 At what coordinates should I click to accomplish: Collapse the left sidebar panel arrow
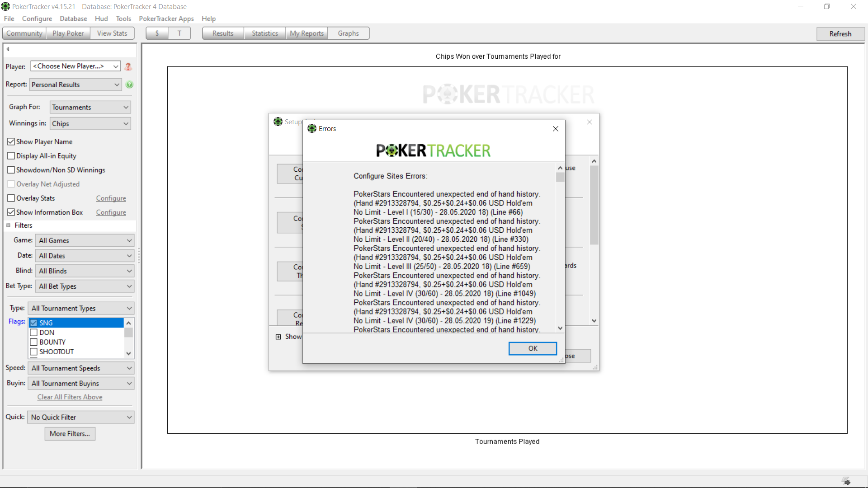(8, 49)
